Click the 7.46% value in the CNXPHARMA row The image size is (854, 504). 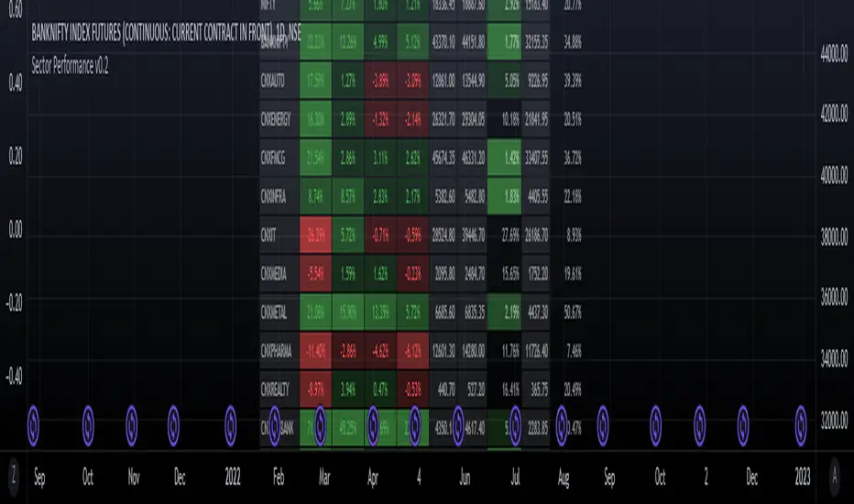point(574,352)
